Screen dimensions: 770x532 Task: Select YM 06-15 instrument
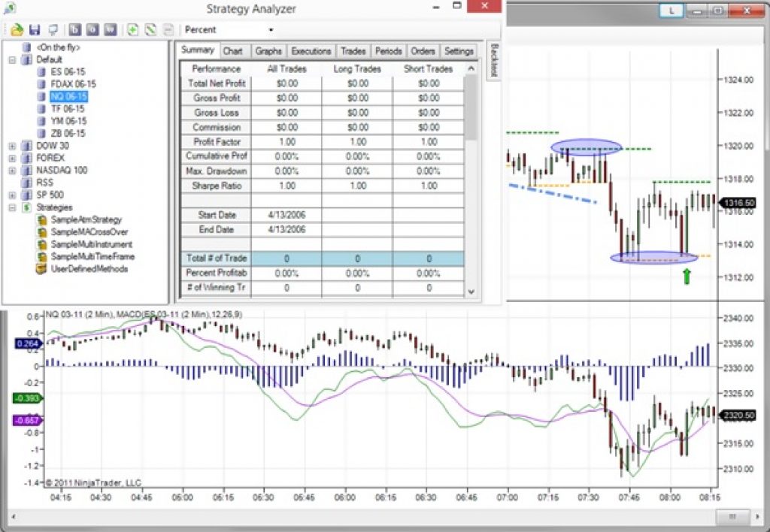68,121
